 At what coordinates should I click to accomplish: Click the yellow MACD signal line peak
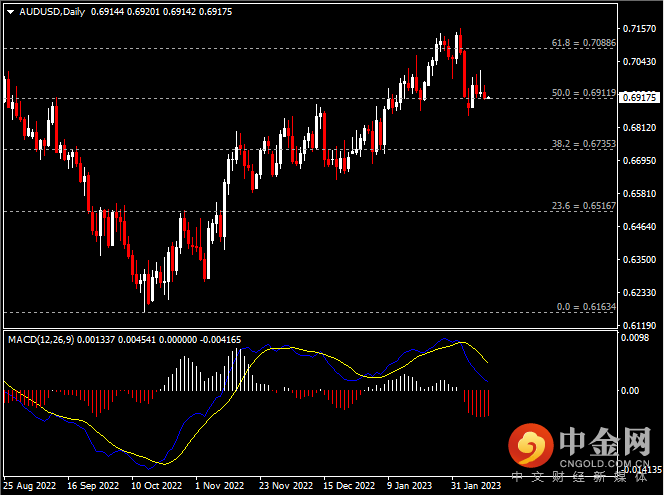(461, 342)
